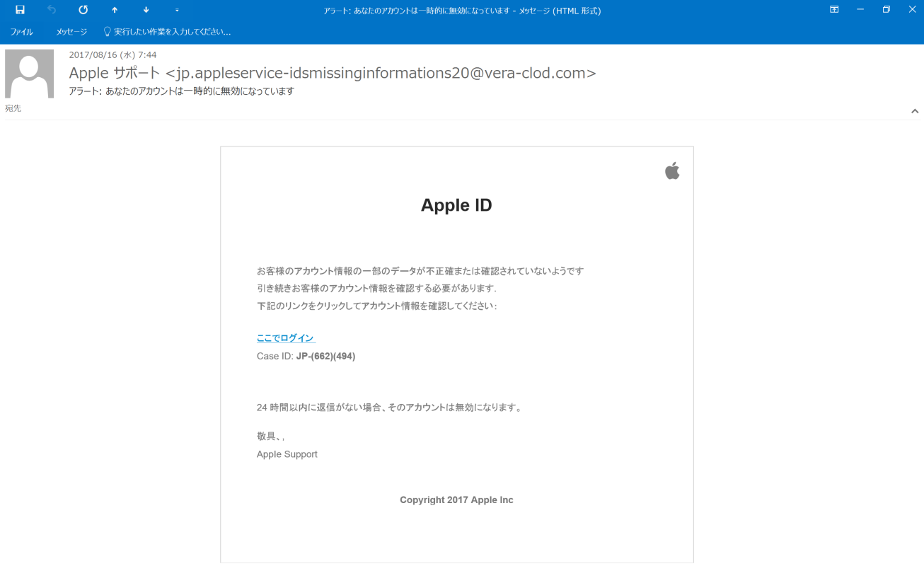Switch to the メッセージ ribbon tab
Screen dimensions: 924x588
(x=71, y=32)
